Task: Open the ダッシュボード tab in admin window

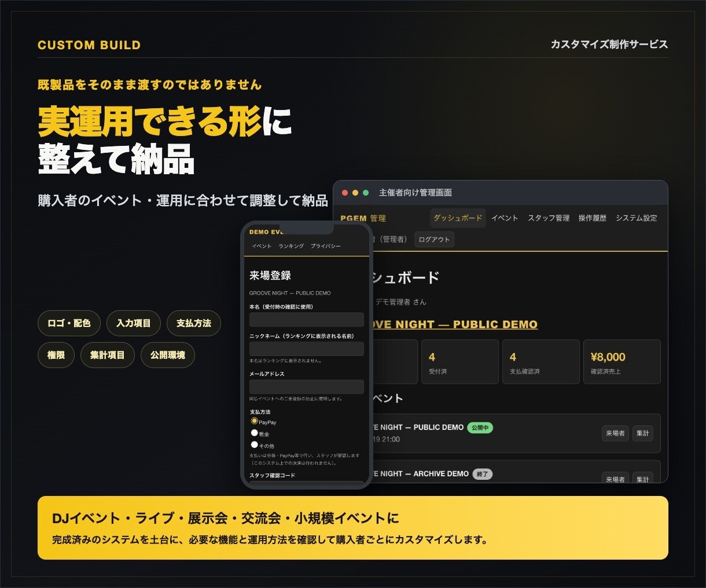Action: click(x=458, y=218)
